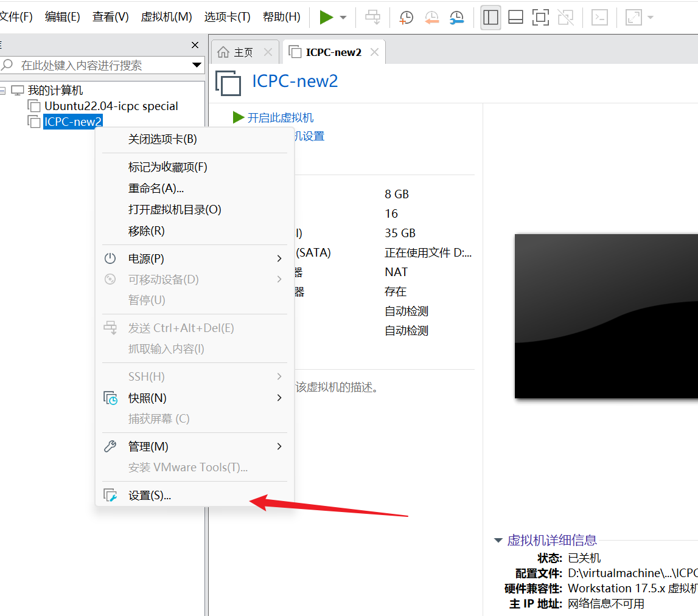Screen dimensions: 698x616
Task: Revert to snapshot using the orange arrow icon
Action: (x=432, y=16)
